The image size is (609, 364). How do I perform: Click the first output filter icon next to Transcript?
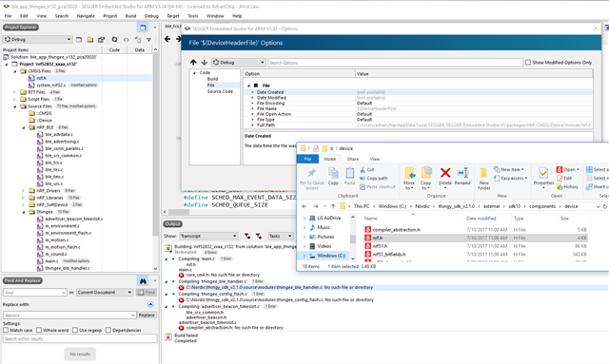(x=247, y=236)
